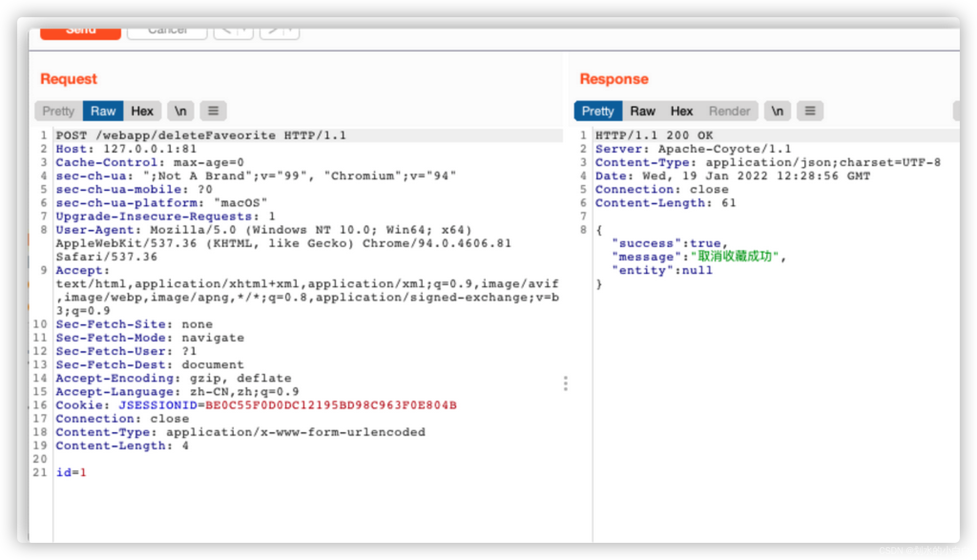Click the Host: 127.0.0.1:81 header line
This screenshot has height=560, width=977.
(x=126, y=149)
